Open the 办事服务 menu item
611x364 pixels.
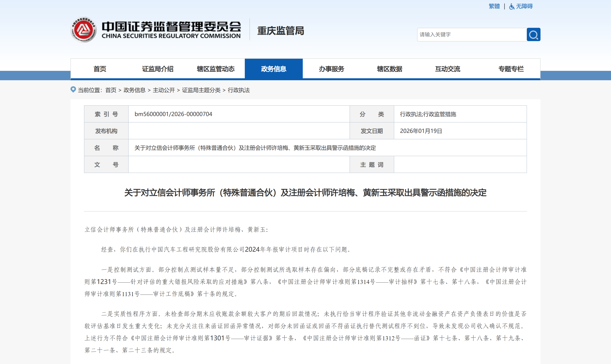coord(331,69)
